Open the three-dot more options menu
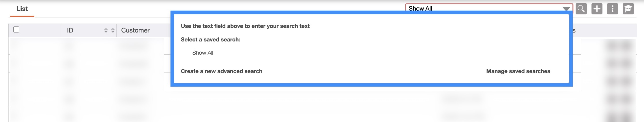 [x=612, y=9]
